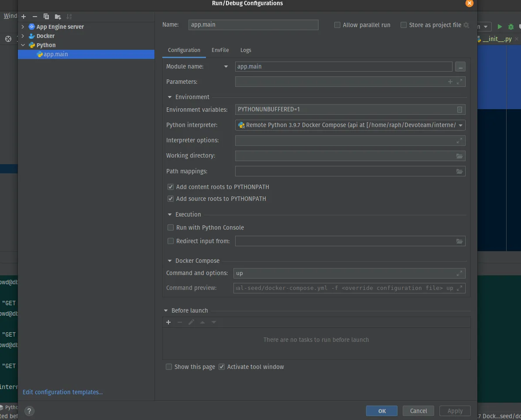Expand the Interpreter options field
The height and width of the screenshot is (420, 521).
coord(459,141)
